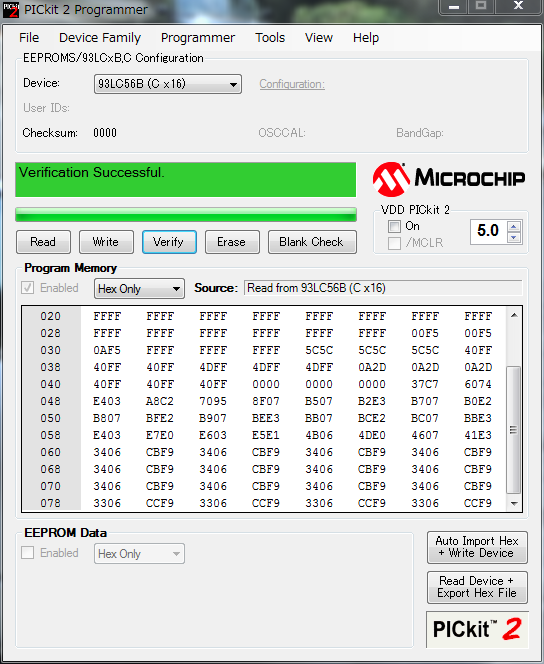
Task: Click address label 060
Action: [51, 452]
